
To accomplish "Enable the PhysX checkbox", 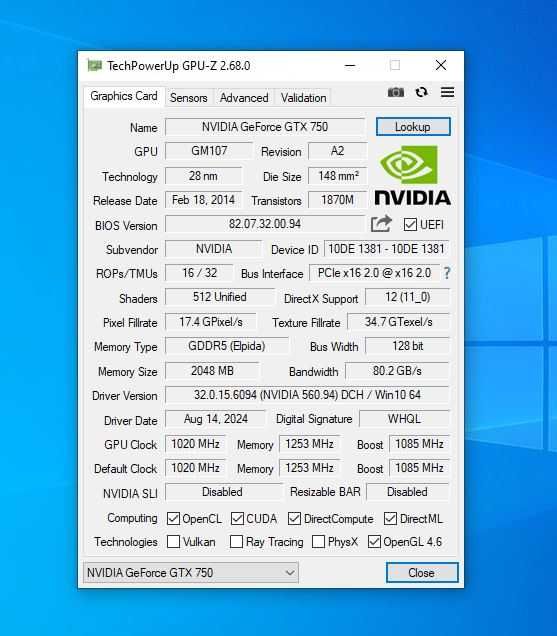I will coord(318,541).
